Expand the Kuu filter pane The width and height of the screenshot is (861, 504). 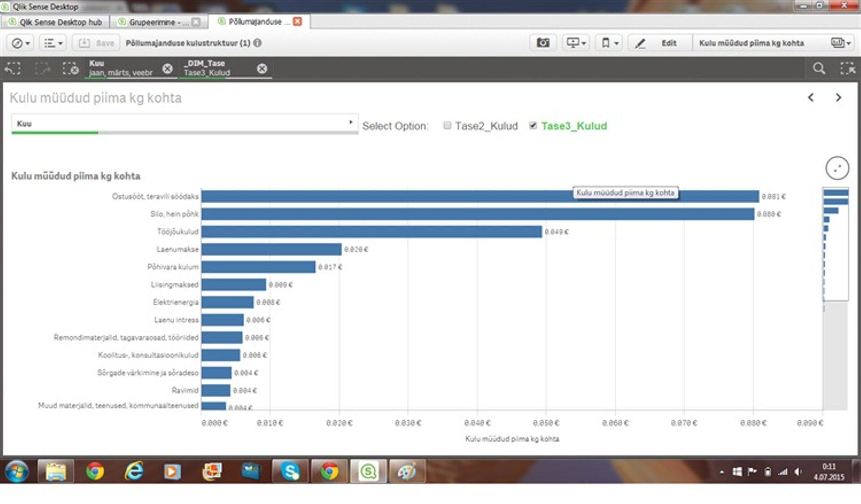pos(184,123)
